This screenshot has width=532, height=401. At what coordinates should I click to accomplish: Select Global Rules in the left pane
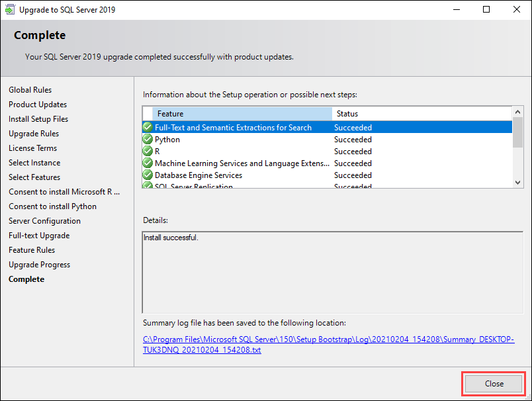pos(30,89)
